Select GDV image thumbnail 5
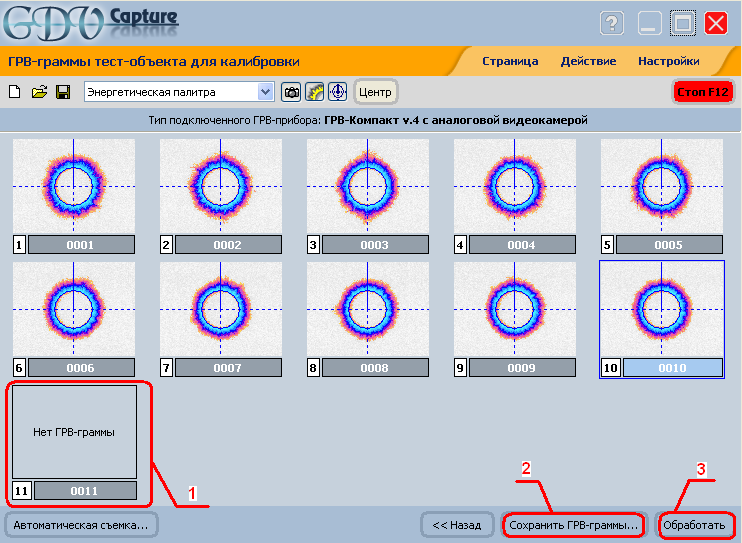 (x=662, y=186)
